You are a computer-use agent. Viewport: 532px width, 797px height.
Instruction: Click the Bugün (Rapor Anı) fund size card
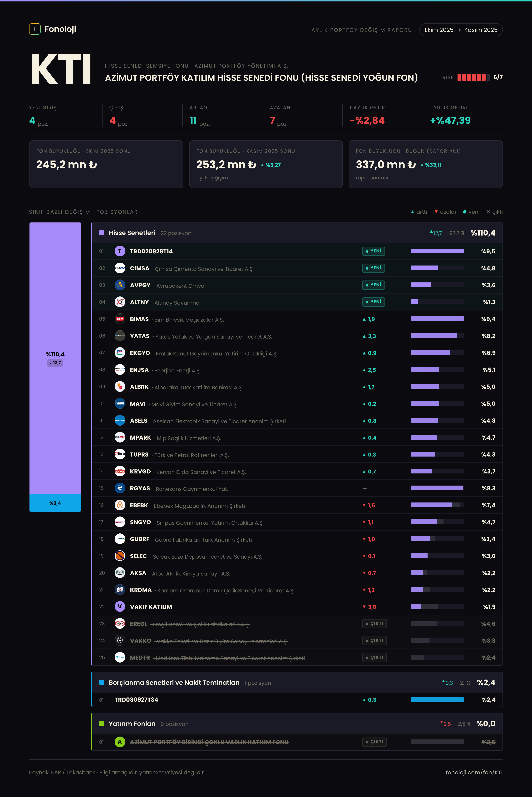click(426, 164)
